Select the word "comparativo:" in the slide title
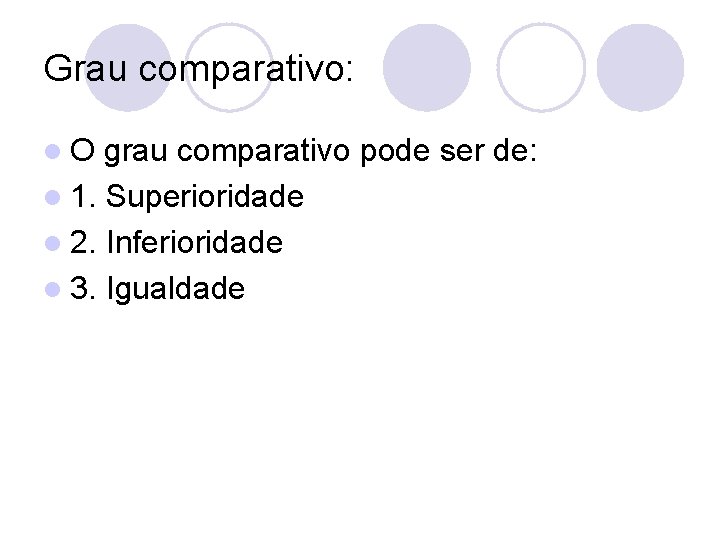The width and height of the screenshot is (720, 540). click(x=246, y=70)
